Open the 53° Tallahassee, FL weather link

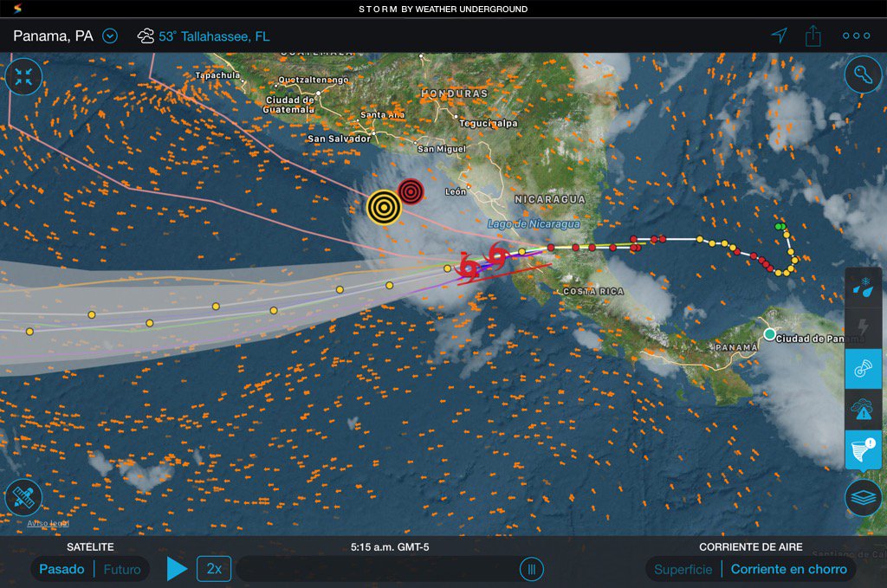[x=214, y=36]
